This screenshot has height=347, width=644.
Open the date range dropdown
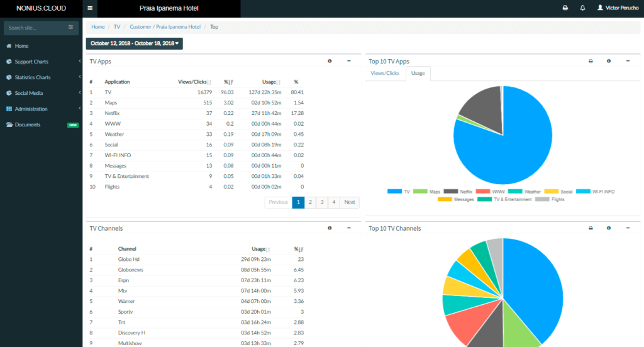[135, 43]
